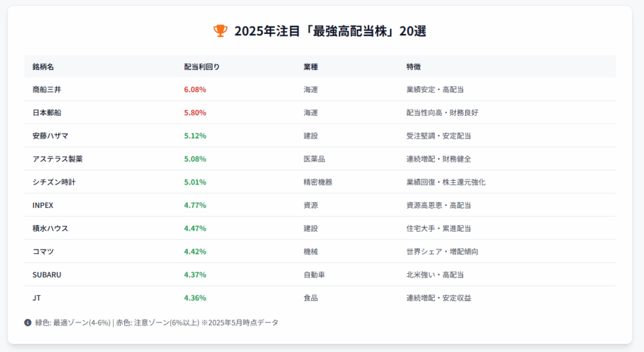Click the 銘柄名 column header

tap(43, 67)
